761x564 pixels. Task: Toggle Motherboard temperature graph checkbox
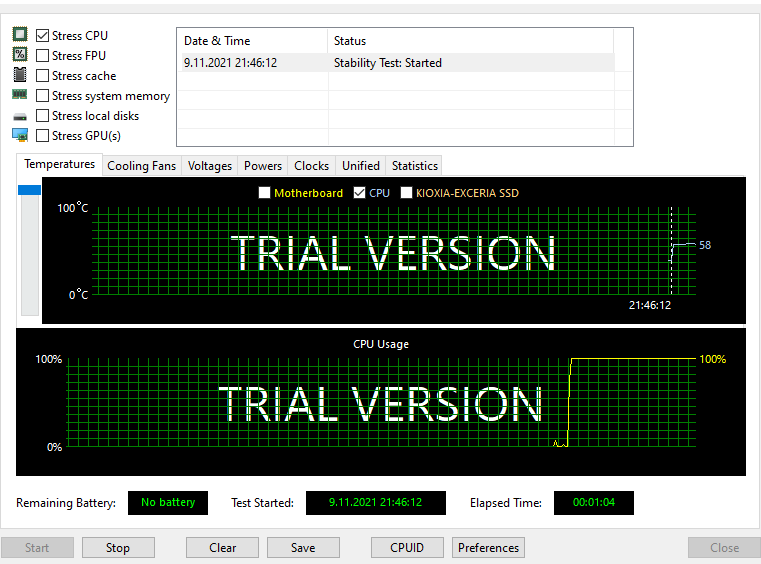point(265,193)
